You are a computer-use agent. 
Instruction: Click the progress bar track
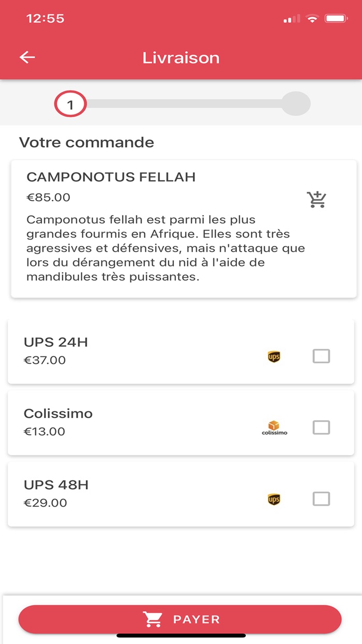tap(184, 104)
